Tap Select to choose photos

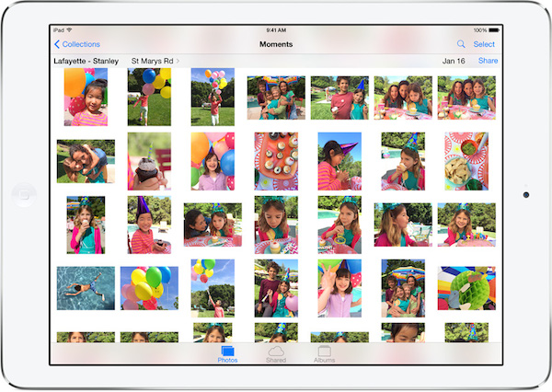pos(484,44)
